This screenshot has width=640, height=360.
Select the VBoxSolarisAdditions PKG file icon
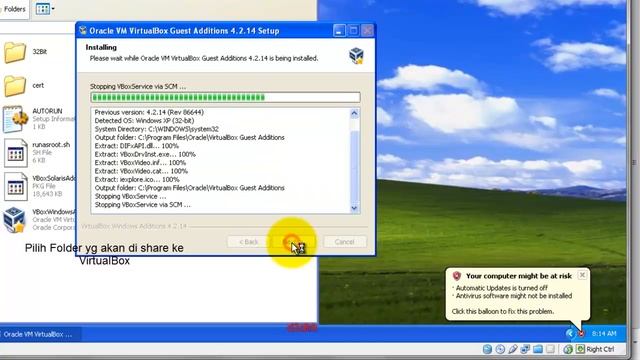coord(16,187)
